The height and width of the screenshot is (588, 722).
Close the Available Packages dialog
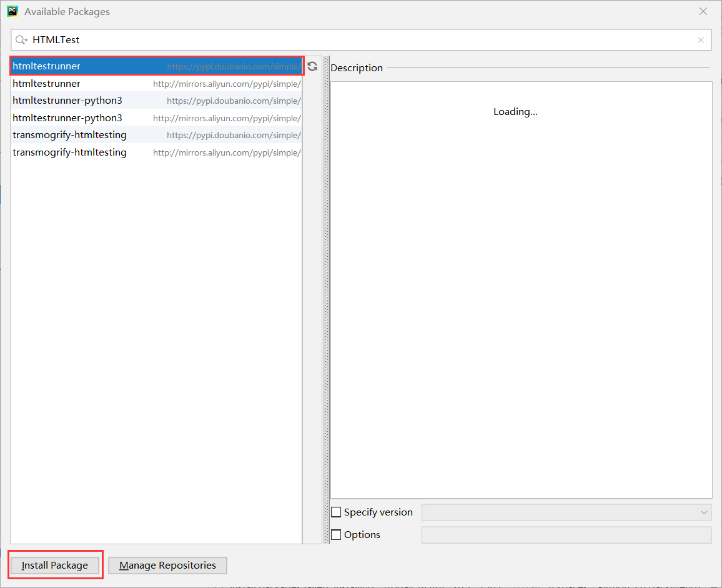(x=703, y=11)
